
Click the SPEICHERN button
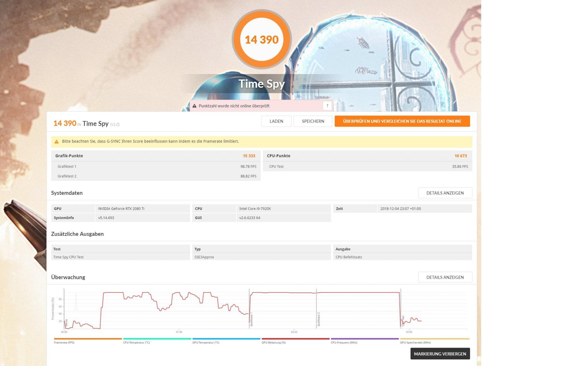(313, 121)
